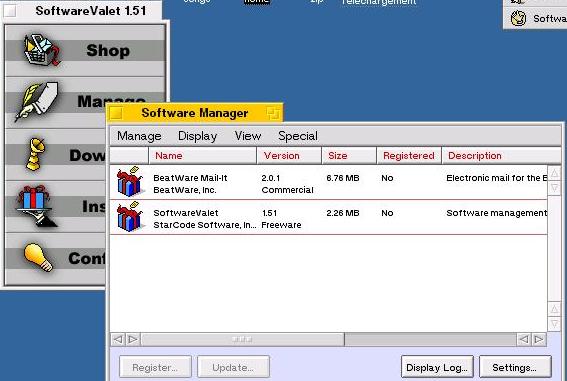567x381 pixels.
Task: Select the BeatWare Mail-It name text
Action: 190,178
